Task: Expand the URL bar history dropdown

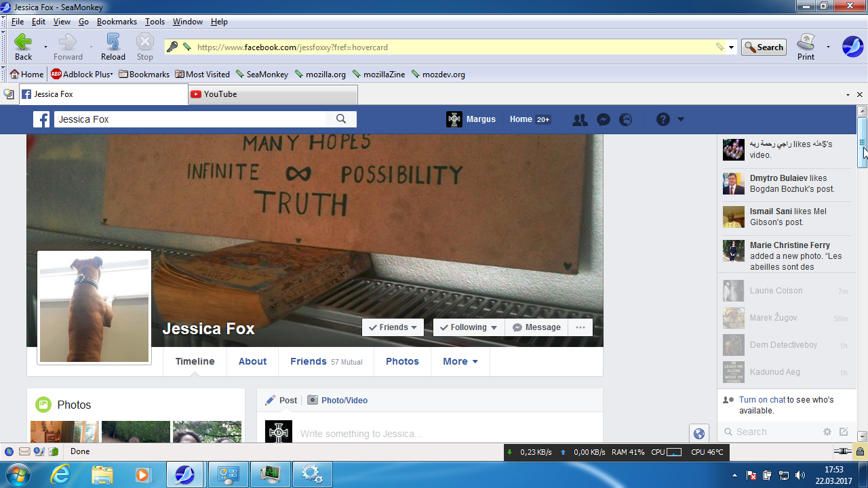Action: pyautogui.click(x=731, y=47)
